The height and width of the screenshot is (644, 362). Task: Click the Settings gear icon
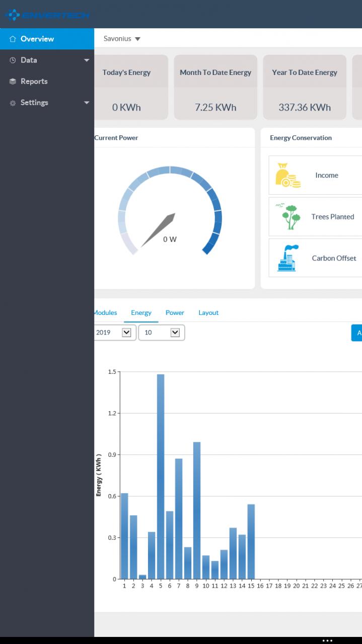[x=13, y=103]
